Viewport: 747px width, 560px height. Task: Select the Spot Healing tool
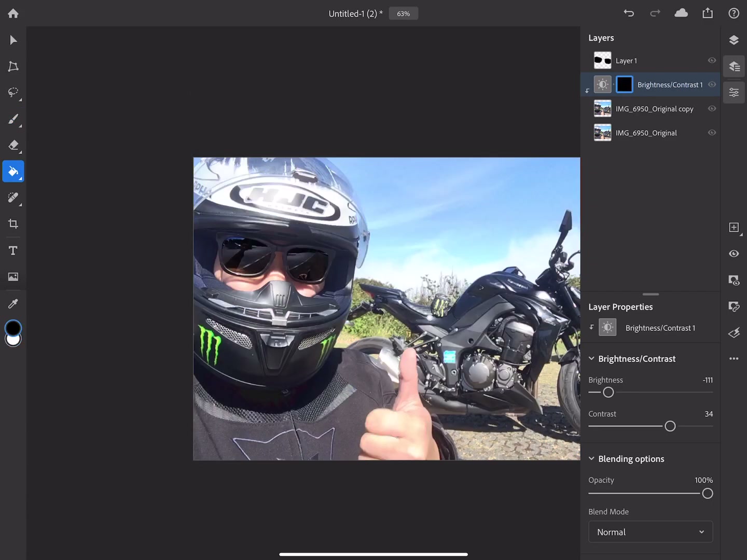click(13, 198)
